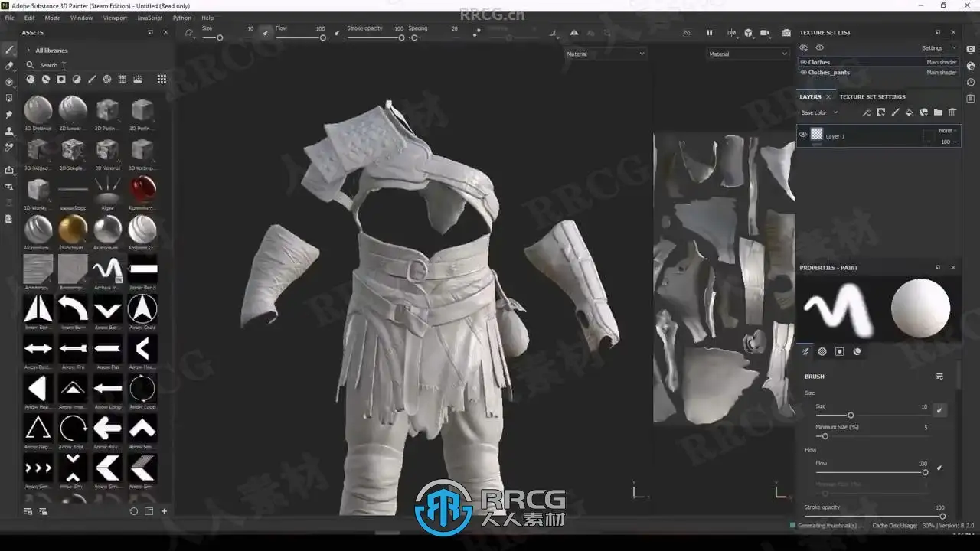Click Main shader for Clothes set

[x=941, y=62]
